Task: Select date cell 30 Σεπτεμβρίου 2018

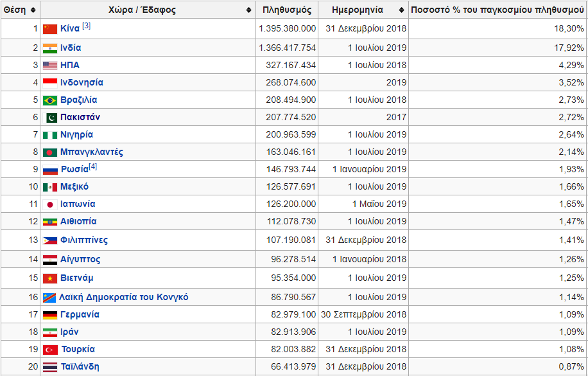Action: tap(364, 314)
